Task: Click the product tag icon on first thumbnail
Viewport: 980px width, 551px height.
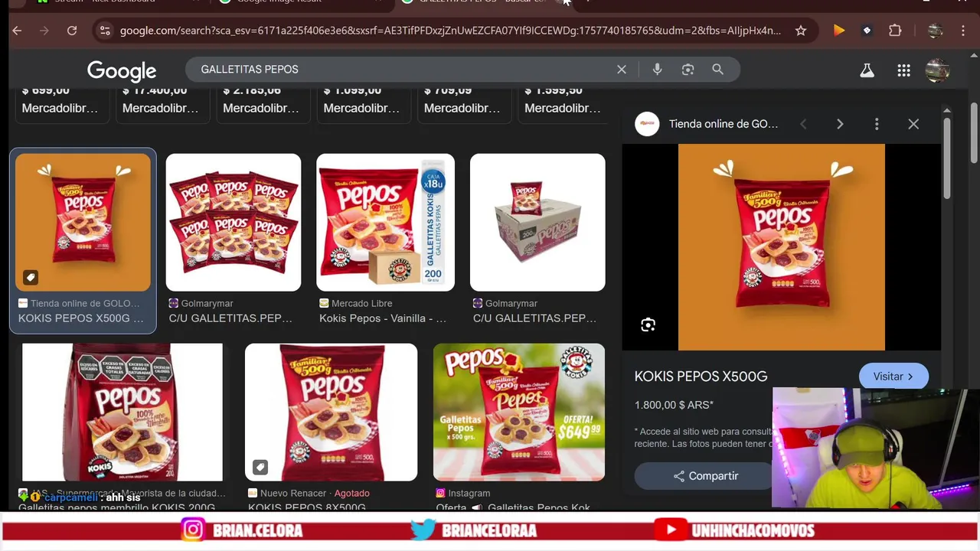Action: point(30,277)
